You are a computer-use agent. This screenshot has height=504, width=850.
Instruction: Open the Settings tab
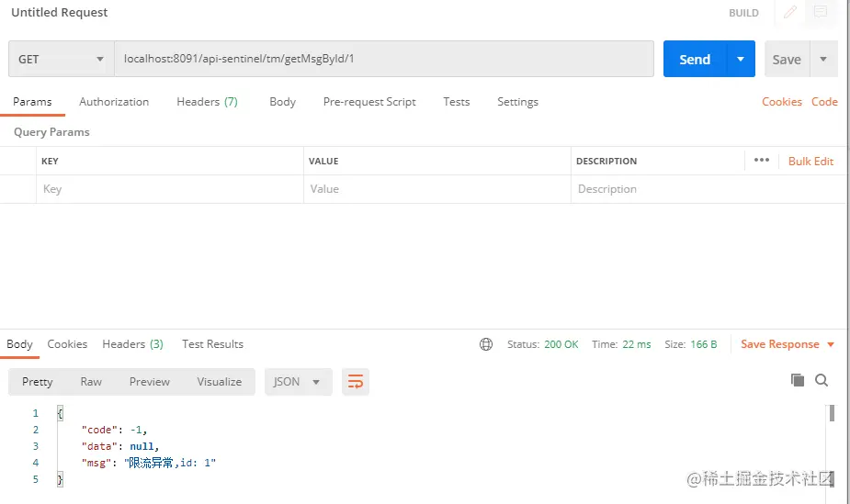tap(517, 102)
